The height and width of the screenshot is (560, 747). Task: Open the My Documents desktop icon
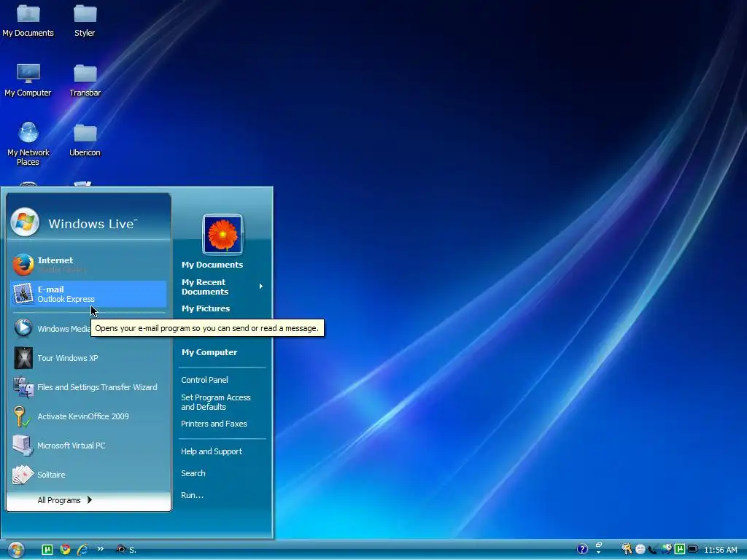pos(28,20)
